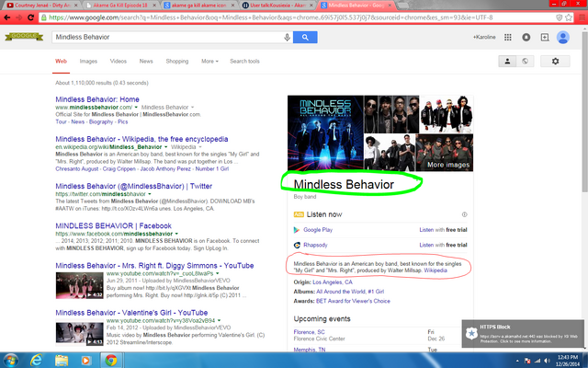Open dropdown arrow by Valentine's Girl YouTube URL
Viewport: 588px width, 368px height.
click(219, 321)
